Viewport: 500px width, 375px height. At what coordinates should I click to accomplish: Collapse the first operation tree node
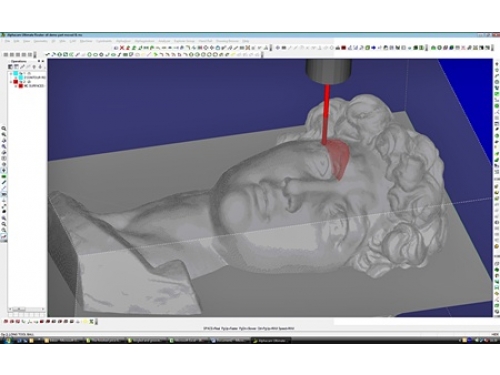coord(11,74)
